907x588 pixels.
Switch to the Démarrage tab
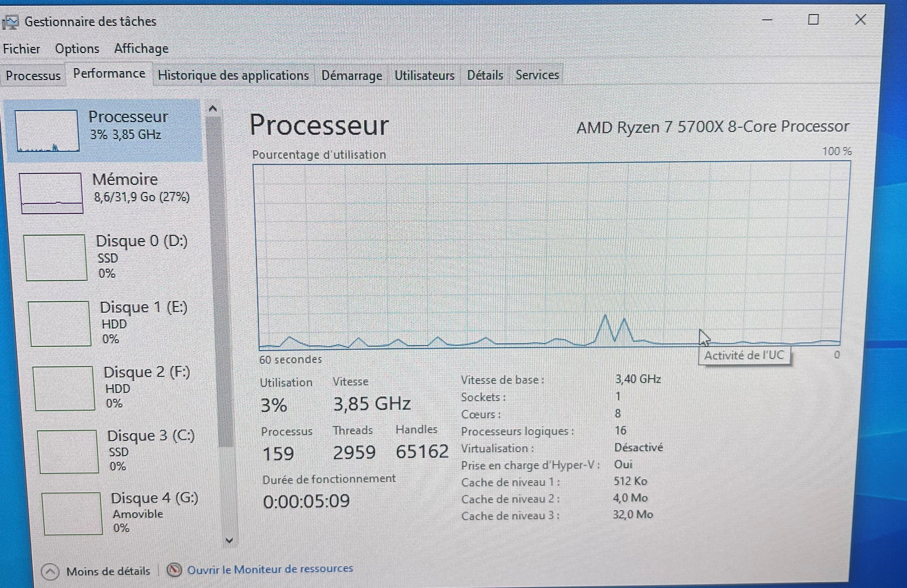[x=351, y=75]
